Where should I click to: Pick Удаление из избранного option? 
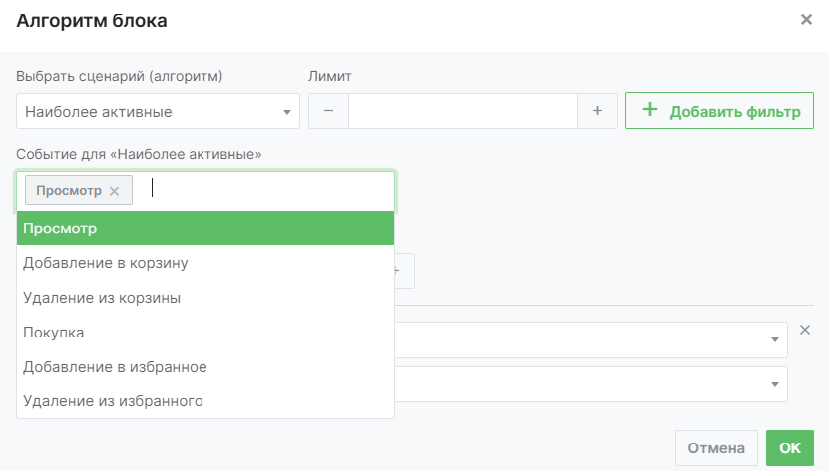(x=205, y=401)
